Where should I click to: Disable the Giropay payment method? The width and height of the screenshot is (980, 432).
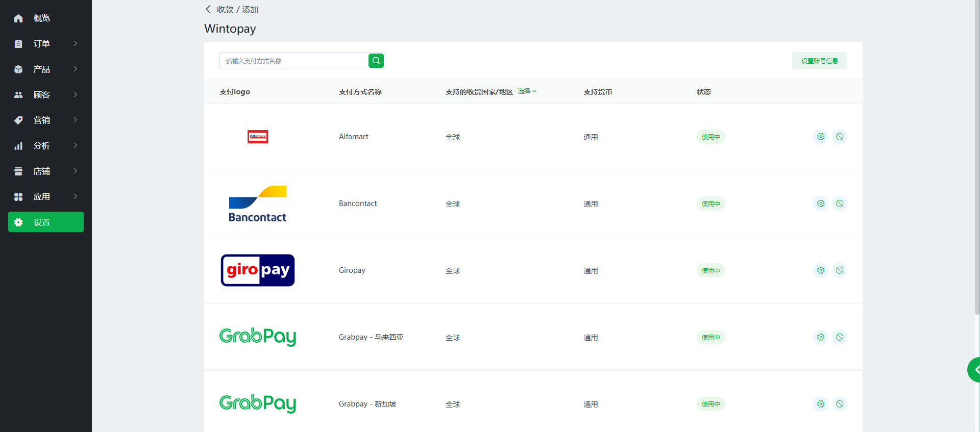(840, 270)
